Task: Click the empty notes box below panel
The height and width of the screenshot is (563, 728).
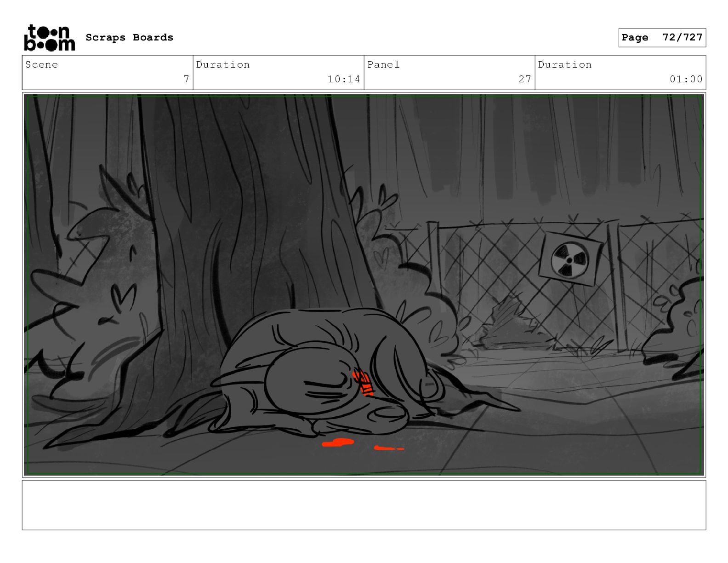Action: (x=364, y=505)
